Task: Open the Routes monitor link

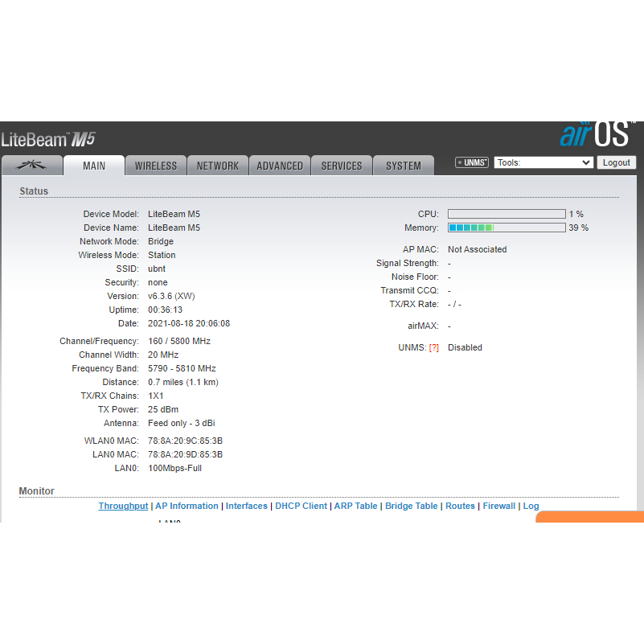Action: point(460,506)
